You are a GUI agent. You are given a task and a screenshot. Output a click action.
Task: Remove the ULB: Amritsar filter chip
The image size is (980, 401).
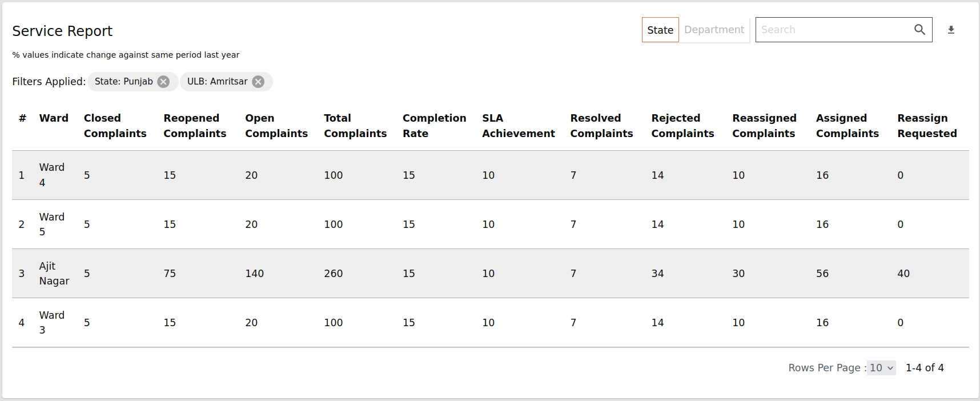pos(258,82)
